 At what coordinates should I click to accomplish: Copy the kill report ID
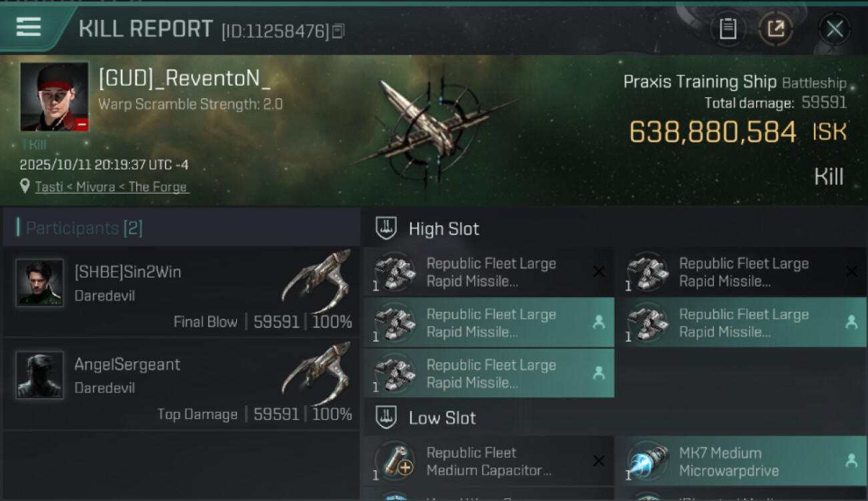point(339,31)
